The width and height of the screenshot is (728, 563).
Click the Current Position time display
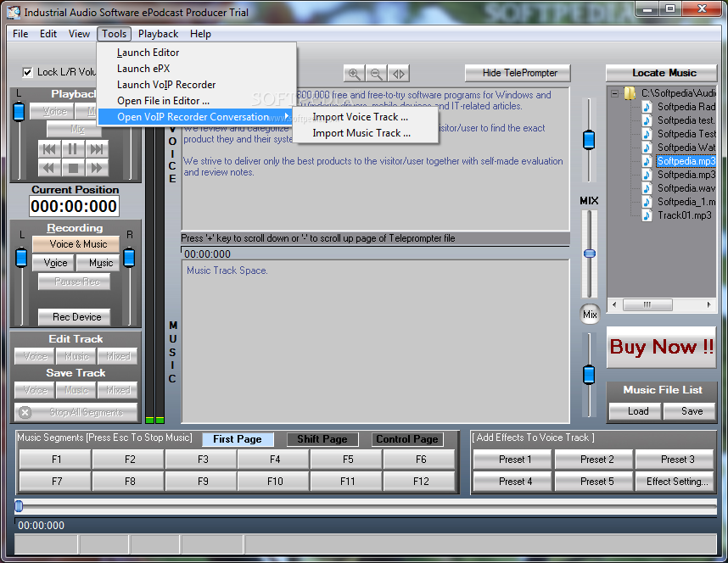point(75,206)
